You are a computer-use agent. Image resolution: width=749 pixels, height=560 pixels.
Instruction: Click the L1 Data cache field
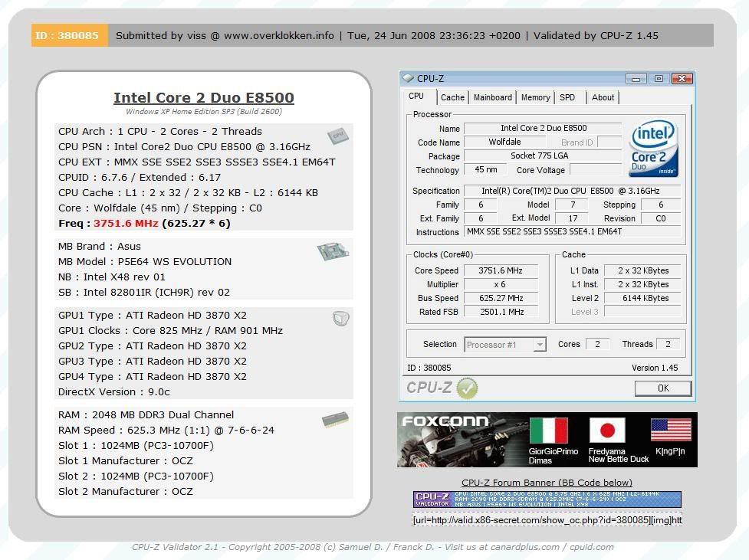point(642,270)
